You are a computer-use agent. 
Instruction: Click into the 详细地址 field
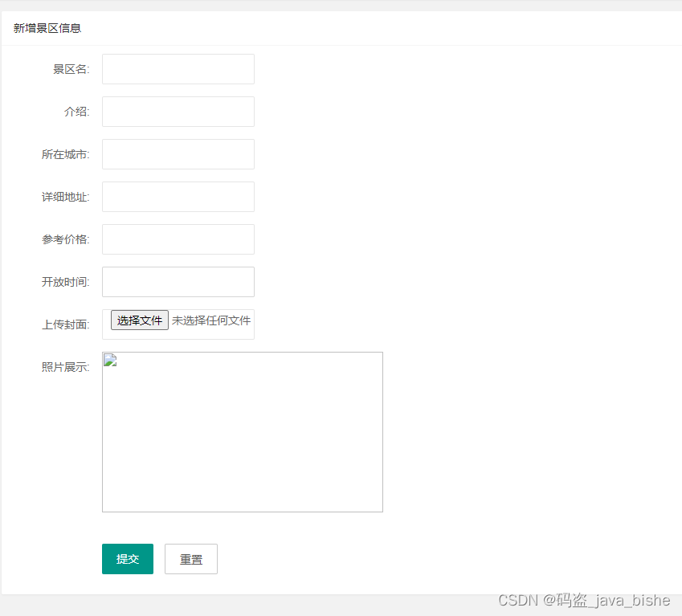tap(178, 197)
